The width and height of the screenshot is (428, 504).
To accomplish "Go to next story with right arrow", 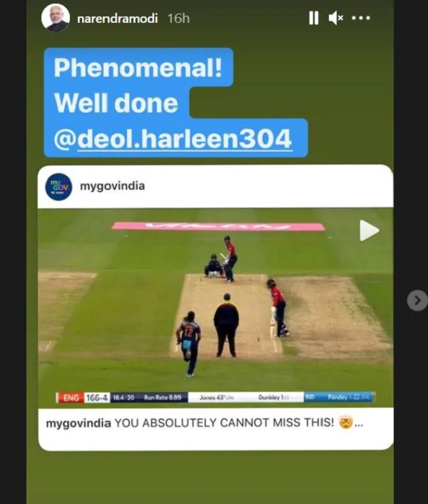I will point(417,301).
